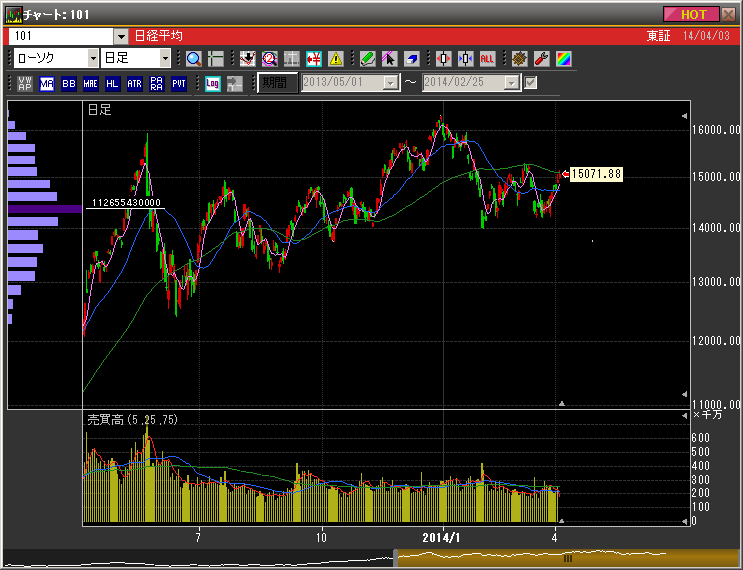The height and width of the screenshot is (570, 743).
Task: Toggle the MA moving average indicator
Action: tap(47, 83)
